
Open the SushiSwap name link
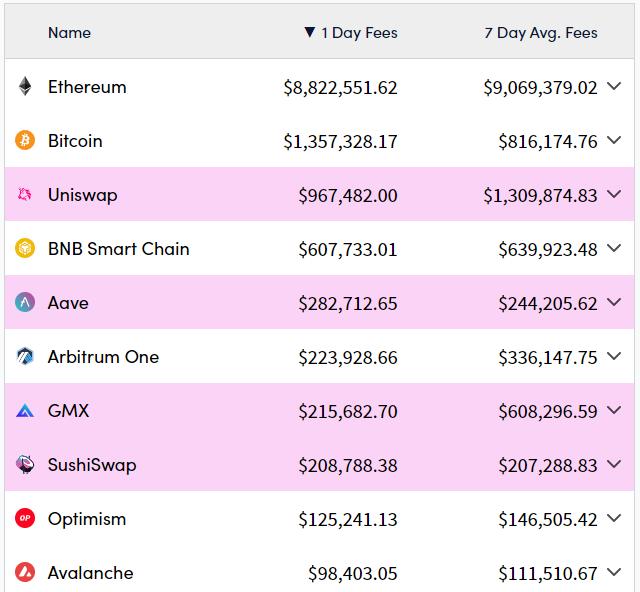[92, 465]
